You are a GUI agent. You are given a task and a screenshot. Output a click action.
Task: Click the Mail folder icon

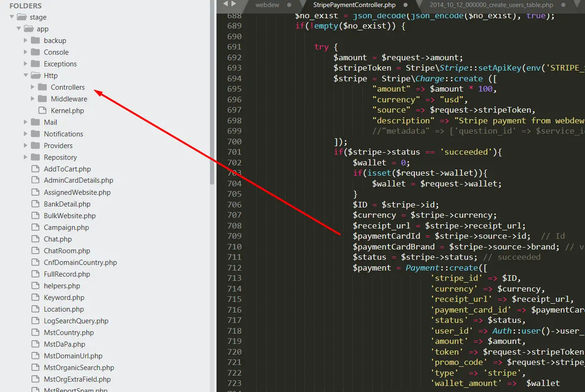[36, 122]
